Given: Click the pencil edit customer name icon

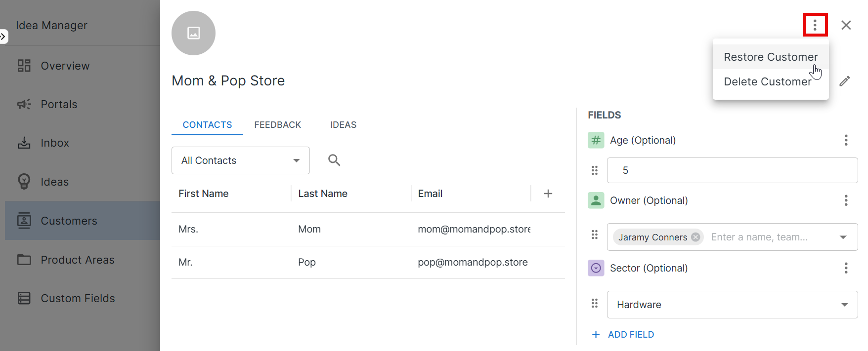Looking at the screenshot, I should [x=845, y=81].
